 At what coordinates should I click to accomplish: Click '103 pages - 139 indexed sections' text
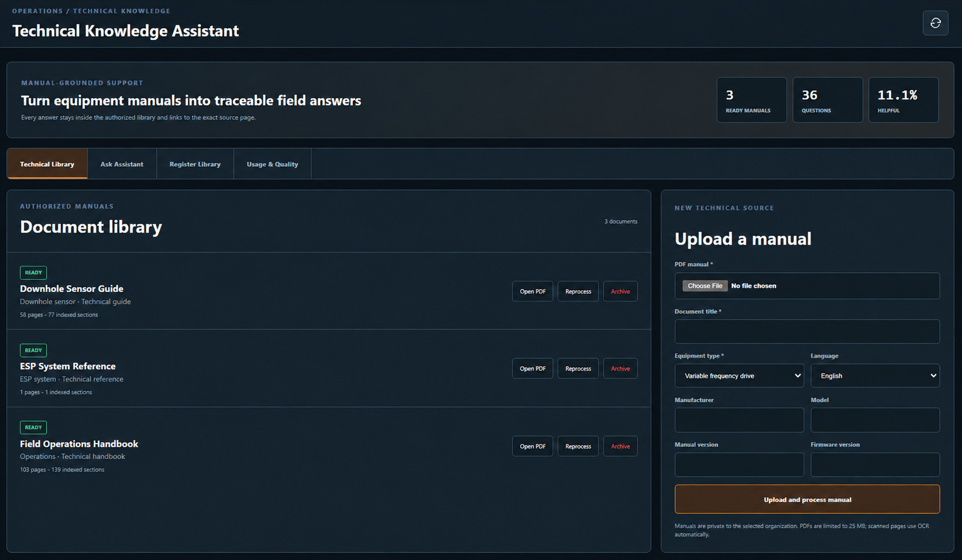point(62,470)
